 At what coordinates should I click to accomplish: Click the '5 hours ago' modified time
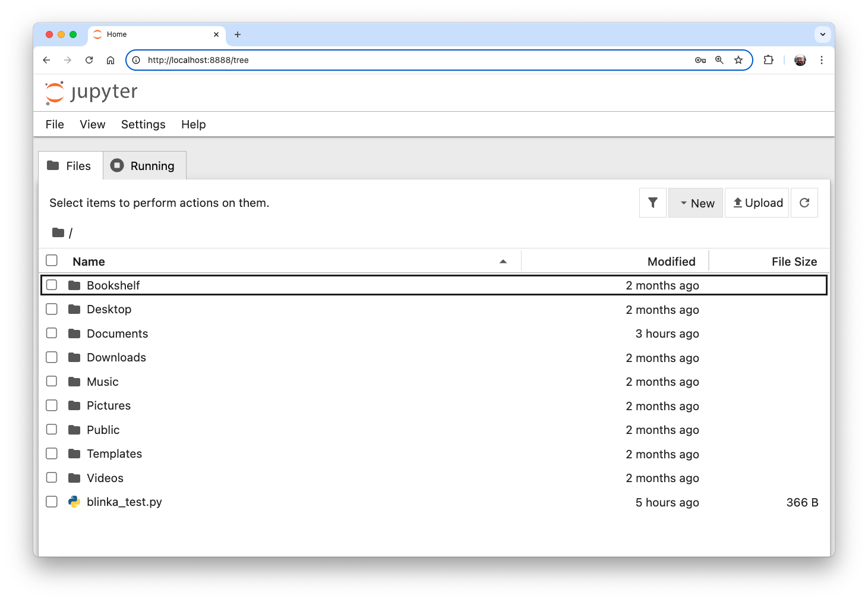click(x=667, y=502)
